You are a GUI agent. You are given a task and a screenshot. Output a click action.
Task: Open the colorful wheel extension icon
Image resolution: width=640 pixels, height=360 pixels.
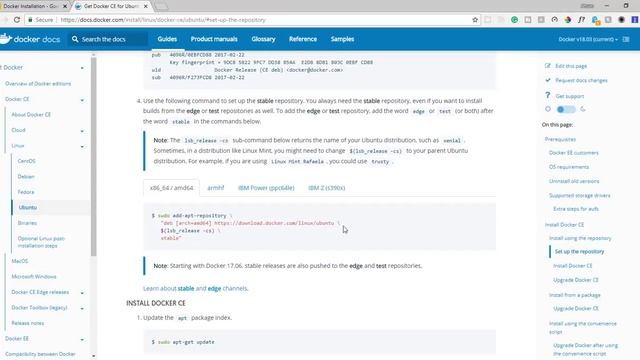568,20
